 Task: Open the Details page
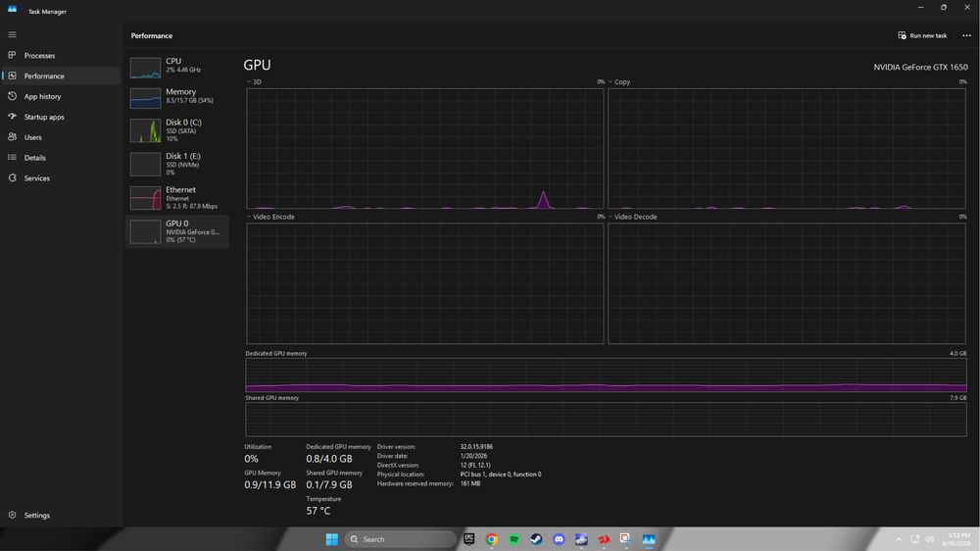coord(61,158)
